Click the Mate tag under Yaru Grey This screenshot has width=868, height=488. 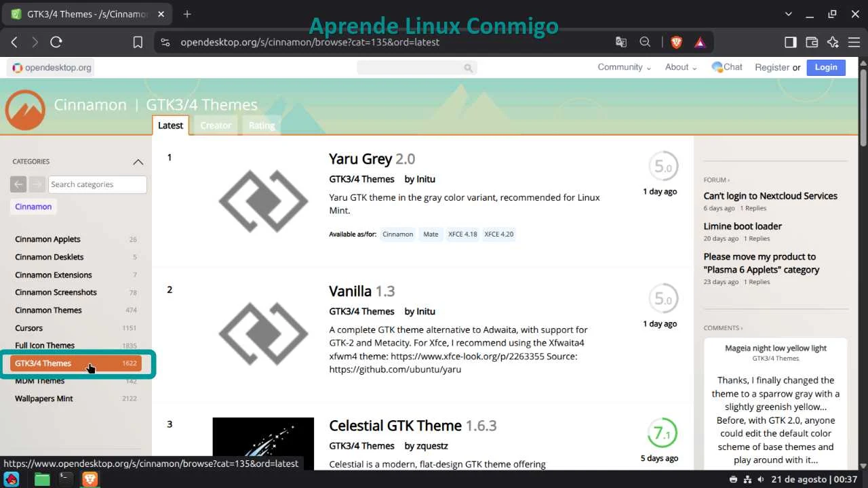pos(431,235)
